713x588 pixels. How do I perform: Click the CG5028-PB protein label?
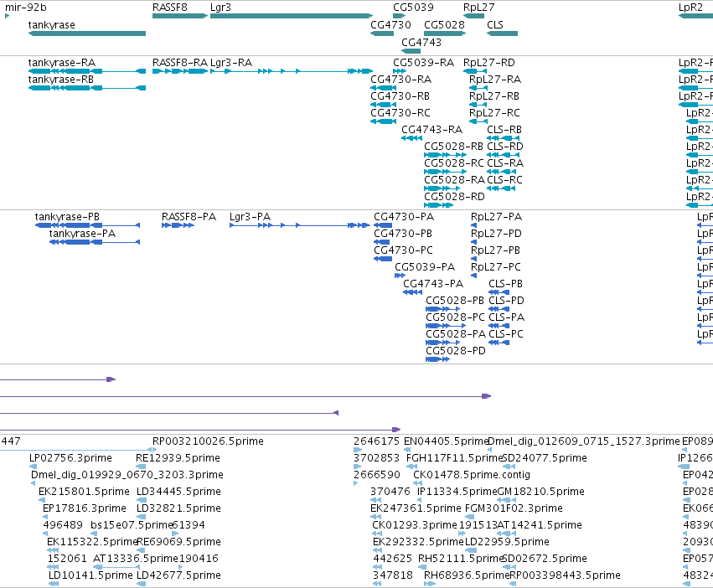[455, 301]
